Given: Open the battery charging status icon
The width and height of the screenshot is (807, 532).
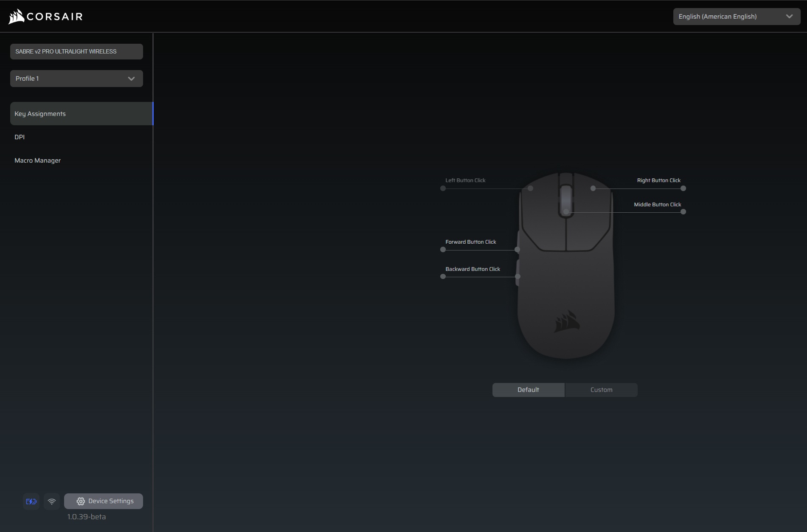Looking at the screenshot, I should (31, 501).
